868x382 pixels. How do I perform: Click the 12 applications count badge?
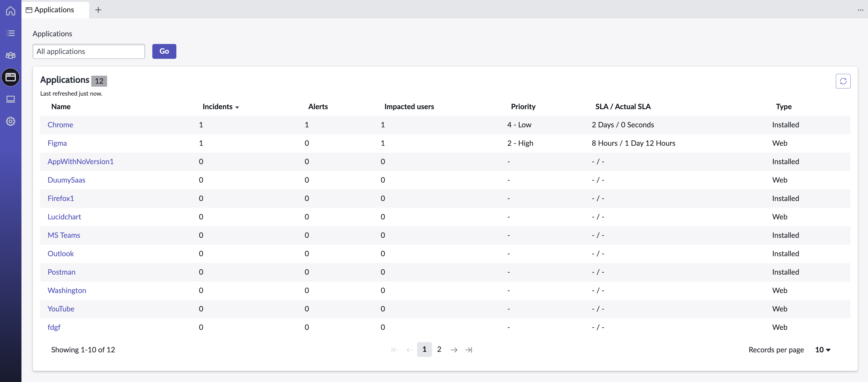99,81
